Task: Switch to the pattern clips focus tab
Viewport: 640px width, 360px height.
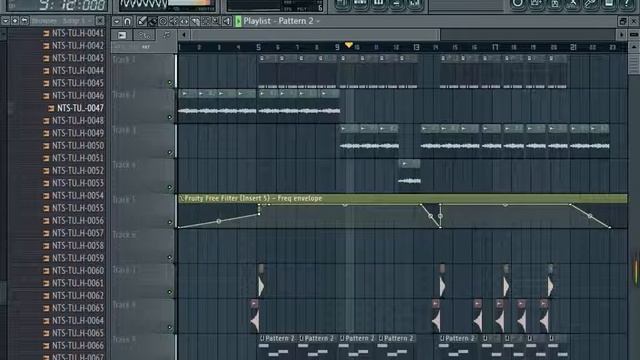Action: 166,35
